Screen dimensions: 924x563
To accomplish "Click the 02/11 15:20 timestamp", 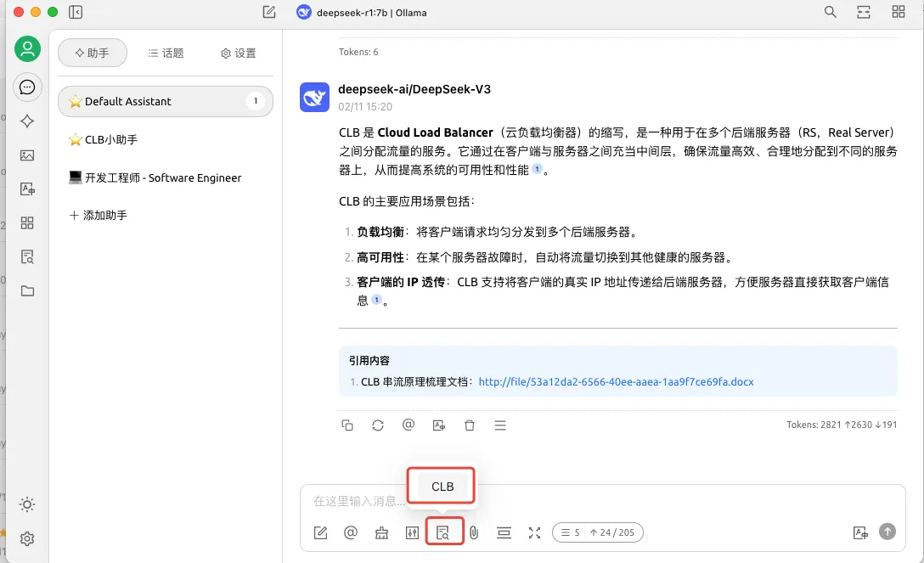I will 365,107.
